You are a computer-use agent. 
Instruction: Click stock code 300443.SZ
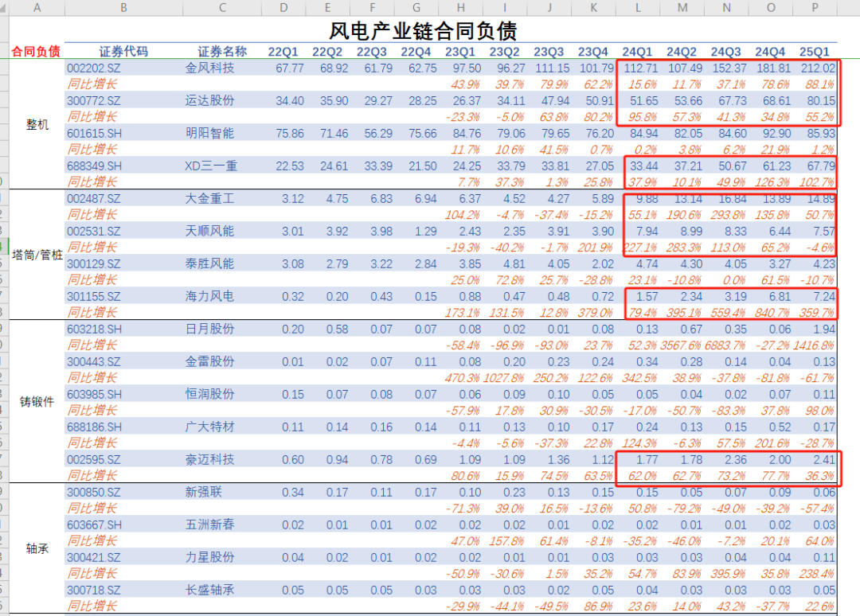point(94,361)
